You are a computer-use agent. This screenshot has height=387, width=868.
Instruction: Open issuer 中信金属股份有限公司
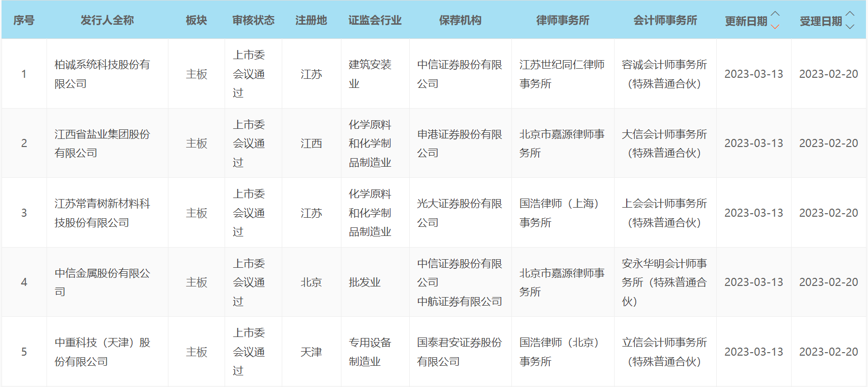coord(102,282)
